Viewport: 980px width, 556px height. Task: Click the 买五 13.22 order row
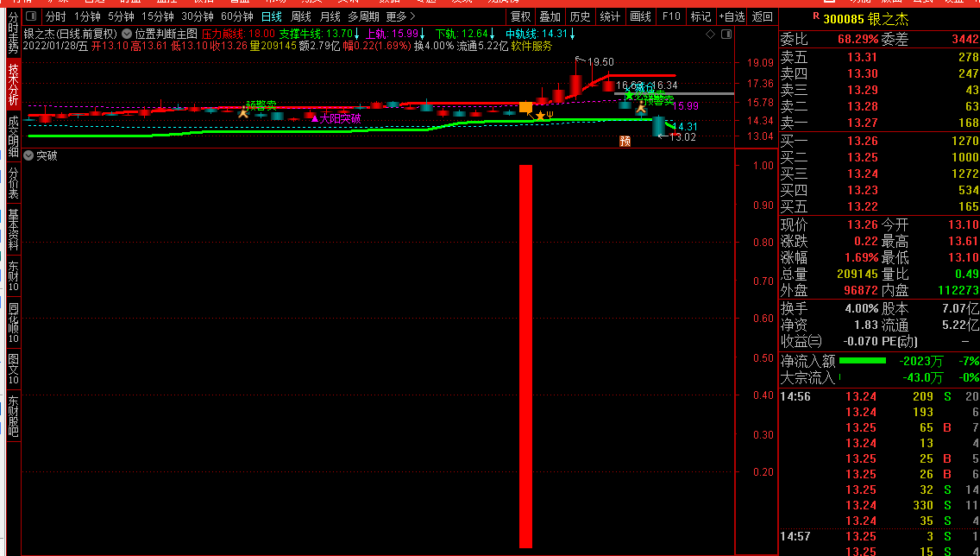tap(879, 206)
